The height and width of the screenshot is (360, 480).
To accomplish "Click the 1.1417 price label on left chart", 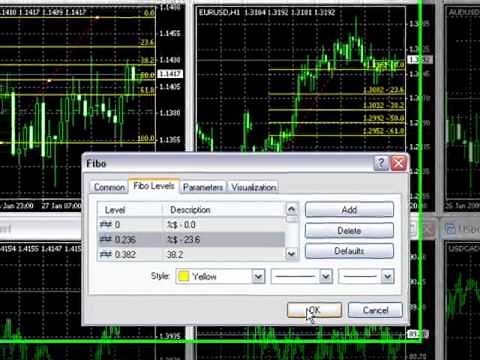I will coord(170,74).
